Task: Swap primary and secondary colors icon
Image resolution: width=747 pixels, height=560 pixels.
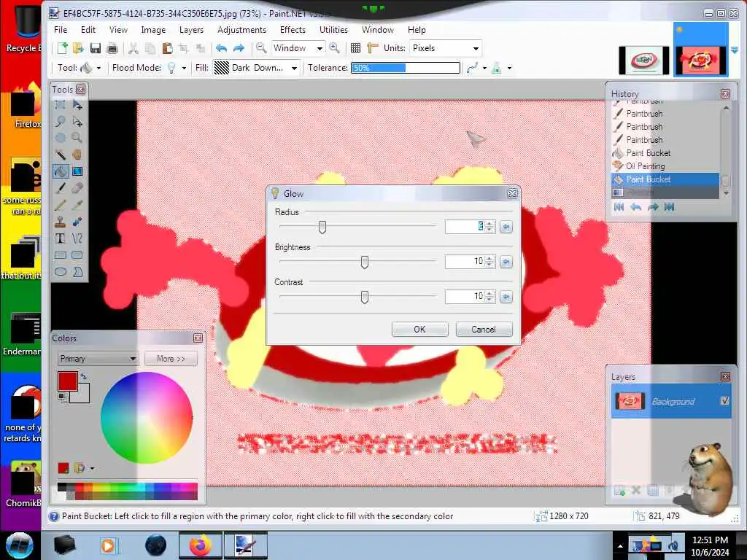Action: [84, 376]
